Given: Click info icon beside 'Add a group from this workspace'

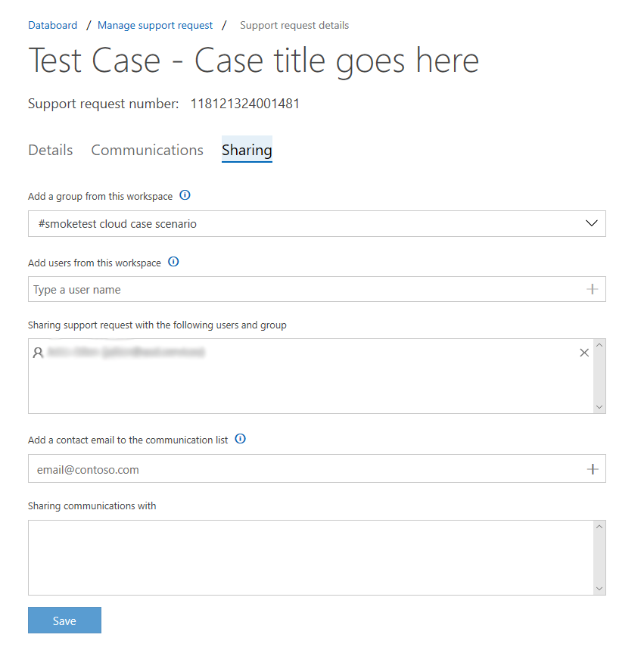Looking at the screenshot, I should [185, 195].
